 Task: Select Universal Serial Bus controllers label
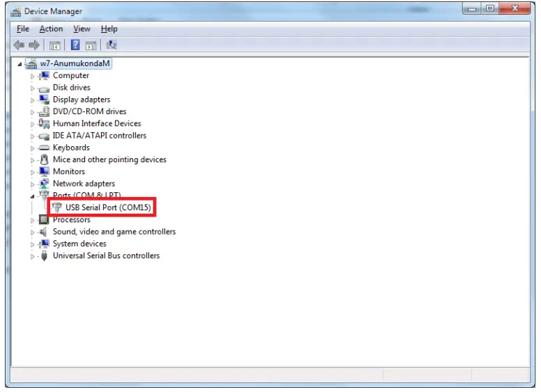(x=107, y=256)
